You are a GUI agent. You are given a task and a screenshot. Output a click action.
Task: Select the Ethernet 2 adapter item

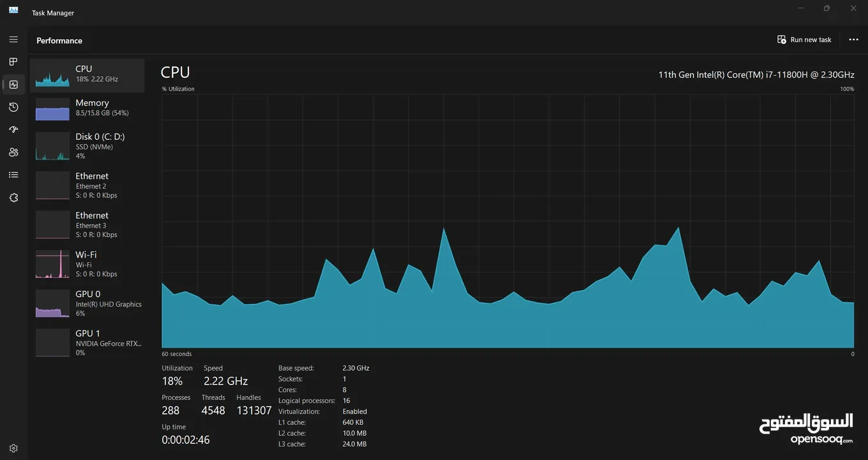[87, 185]
